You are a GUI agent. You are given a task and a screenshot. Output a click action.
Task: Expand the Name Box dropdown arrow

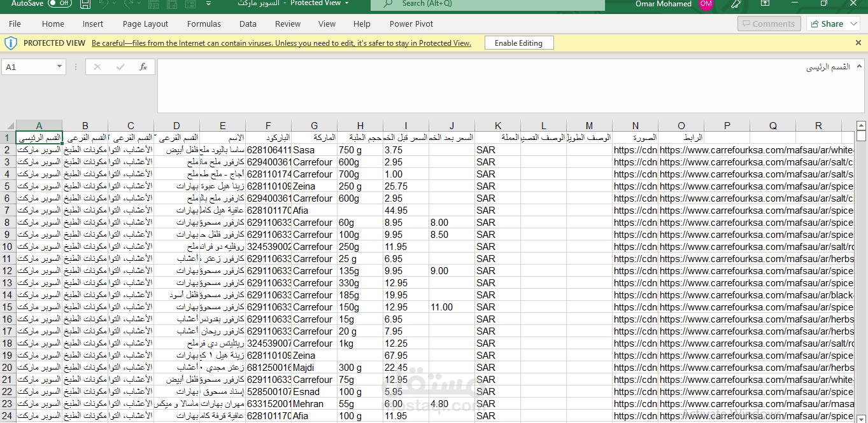[x=60, y=66]
